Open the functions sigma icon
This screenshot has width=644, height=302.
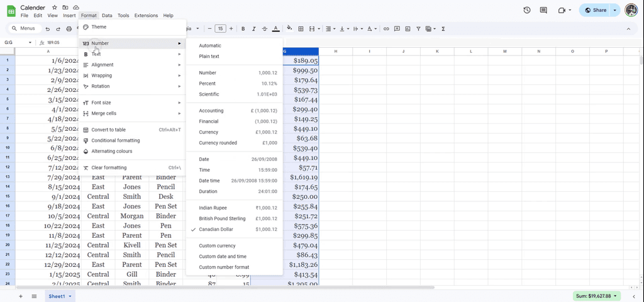pyautogui.click(x=443, y=29)
